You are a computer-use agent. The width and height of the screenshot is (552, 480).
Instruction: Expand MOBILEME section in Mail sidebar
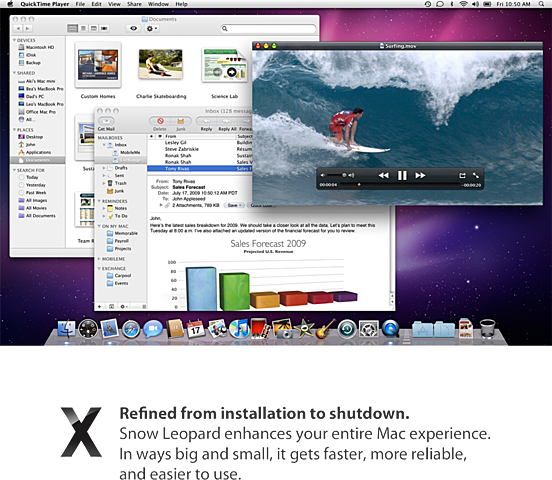tap(99, 259)
